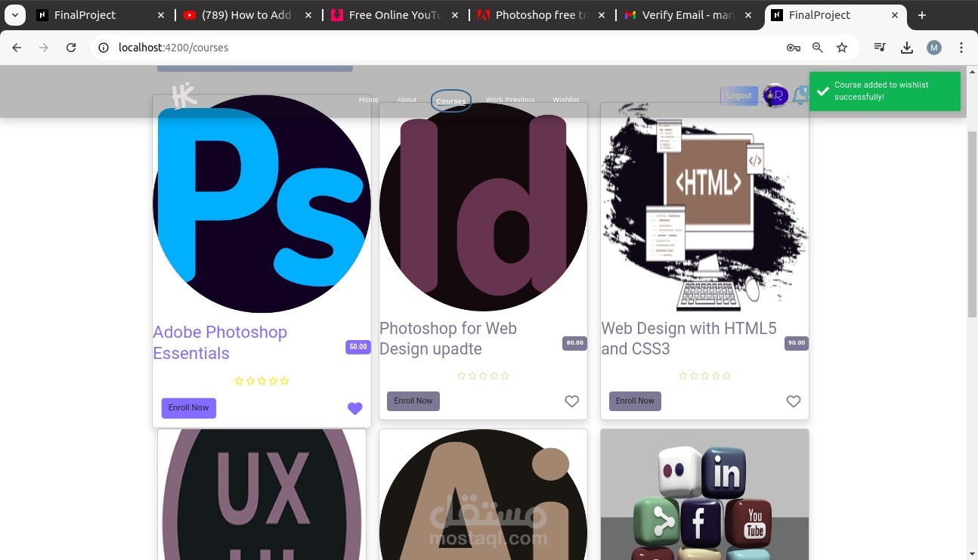Open the zoom magnifier icon in address bar
Image resolution: width=978 pixels, height=560 pixels.
click(818, 48)
